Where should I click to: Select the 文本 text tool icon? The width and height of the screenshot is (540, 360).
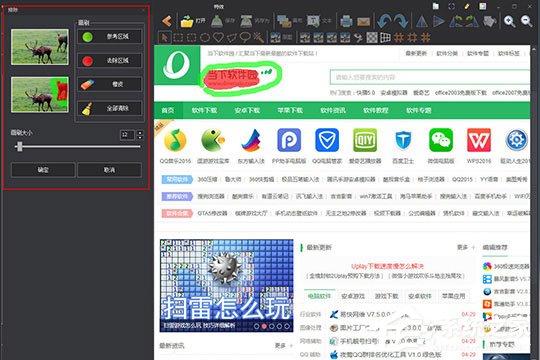coord(313,21)
